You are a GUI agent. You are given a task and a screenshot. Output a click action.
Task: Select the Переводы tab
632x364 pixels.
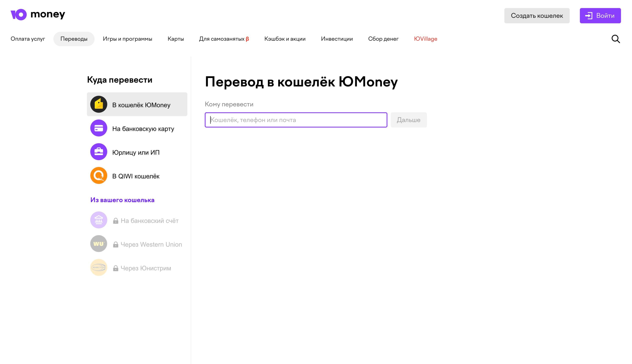[x=74, y=39]
